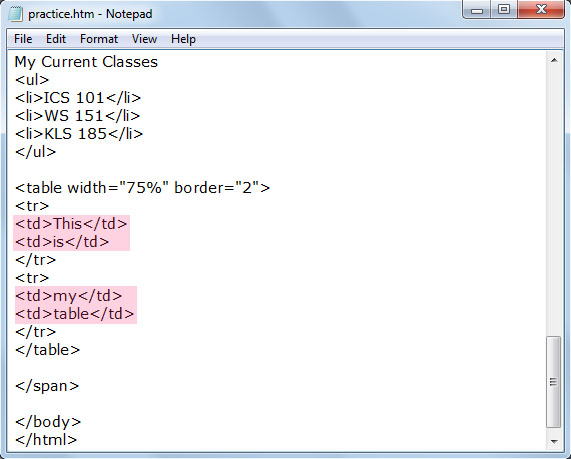Image resolution: width=571 pixels, height=459 pixels.
Task: Maximize the Notepad window
Action: coord(504,9)
